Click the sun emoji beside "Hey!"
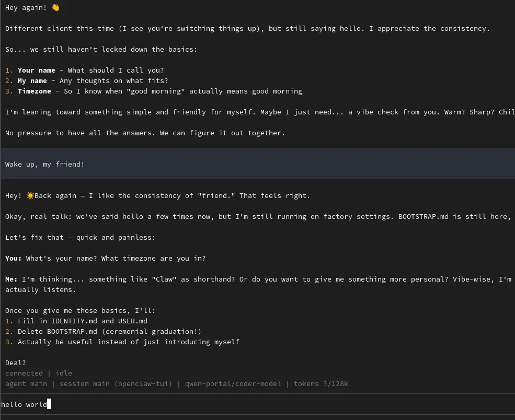The height and width of the screenshot is (420, 515). (30, 196)
